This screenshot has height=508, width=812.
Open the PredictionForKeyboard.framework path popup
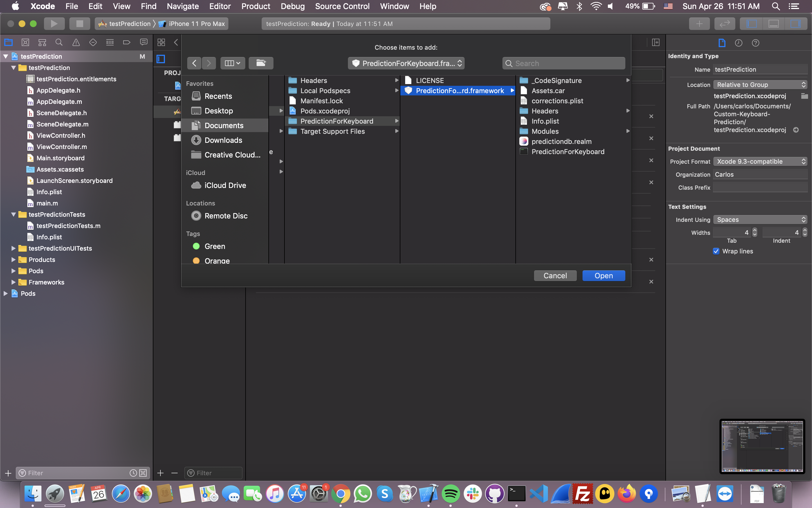(x=406, y=63)
